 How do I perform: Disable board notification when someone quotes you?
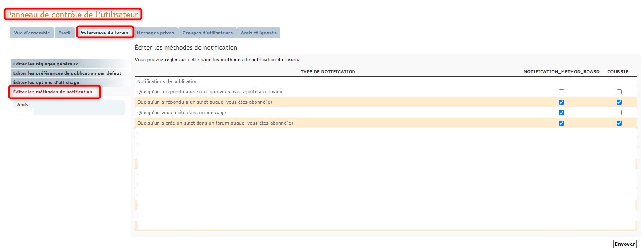click(x=561, y=113)
